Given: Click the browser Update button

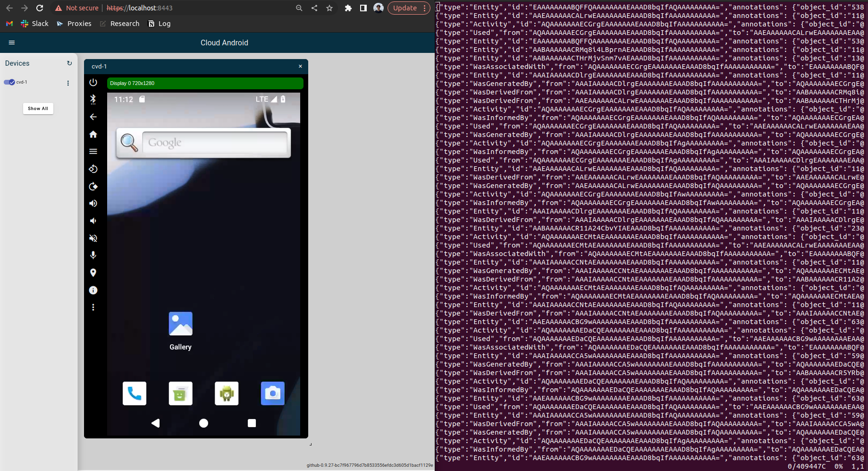Looking at the screenshot, I should click(x=409, y=8).
